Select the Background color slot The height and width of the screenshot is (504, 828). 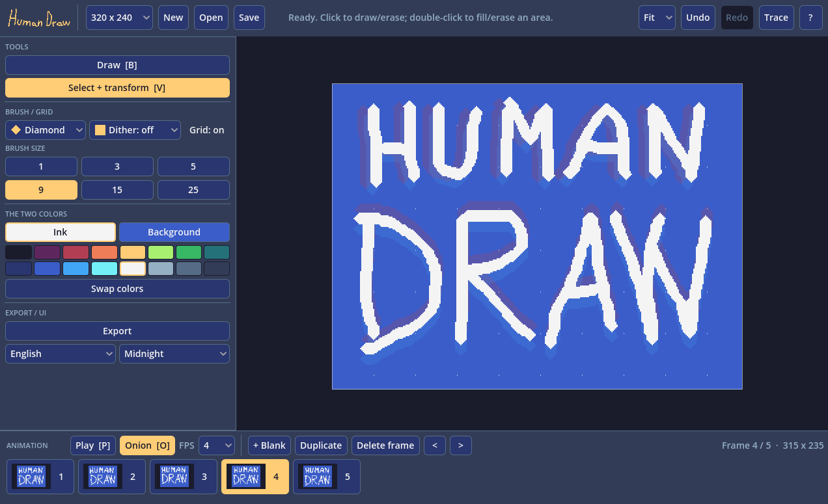[x=174, y=232]
